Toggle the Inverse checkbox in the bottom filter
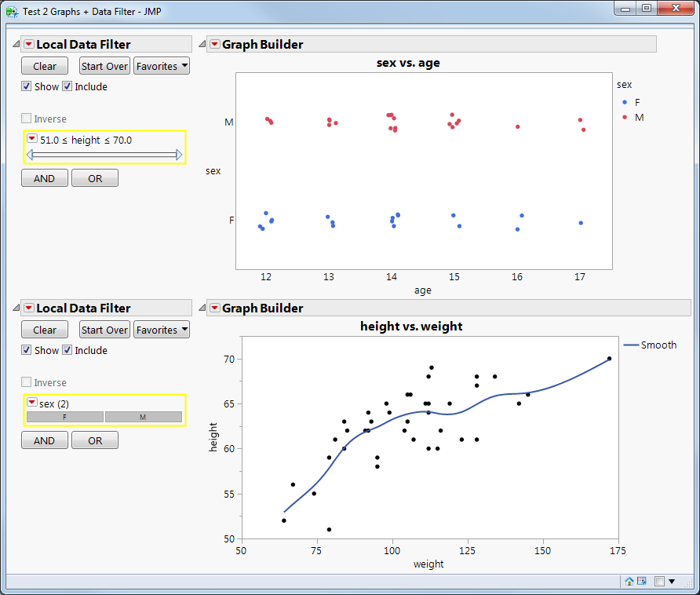Screen dimensions: 700x595 tap(27, 381)
